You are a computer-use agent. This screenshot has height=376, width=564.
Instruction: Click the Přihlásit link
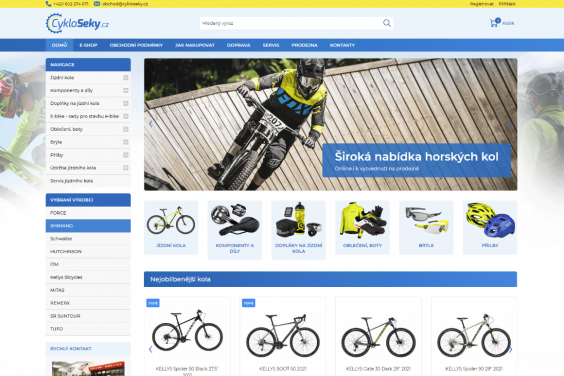tap(507, 4)
